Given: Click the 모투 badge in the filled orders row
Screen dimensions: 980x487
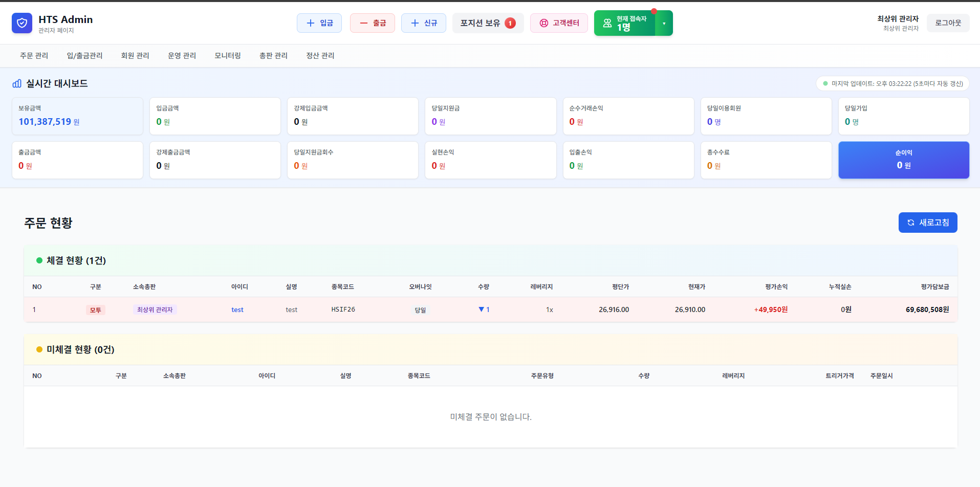Looking at the screenshot, I should (x=96, y=309).
